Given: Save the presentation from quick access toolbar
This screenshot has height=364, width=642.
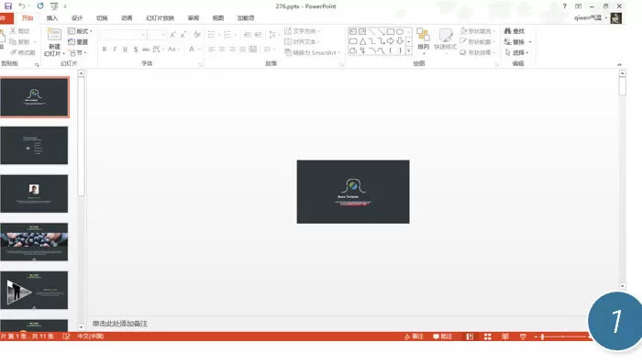Looking at the screenshot, I should 7,6.
